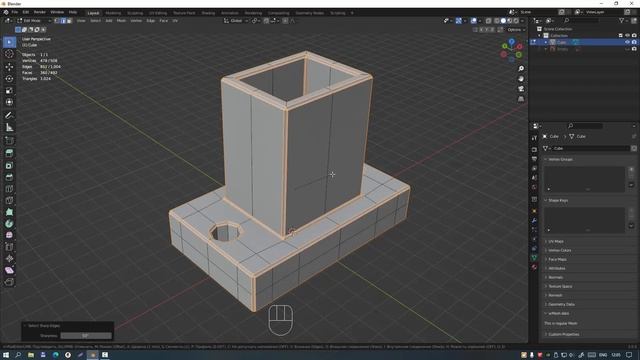The width and height of the screenshot is (640, 360).
Task: Adjust the Sharpness slider value
Action: click(x=86, y=336)
